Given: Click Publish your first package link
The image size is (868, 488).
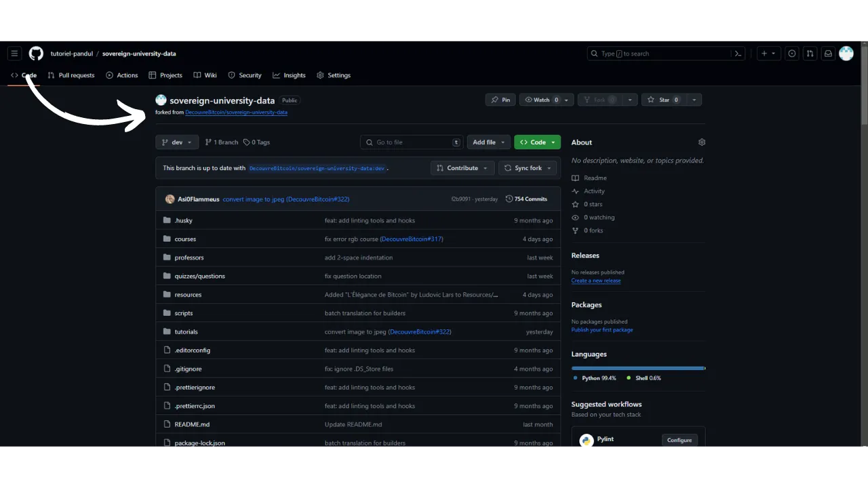Looking at the screenshot, I should pyautogui.click(x=602, y=330).
